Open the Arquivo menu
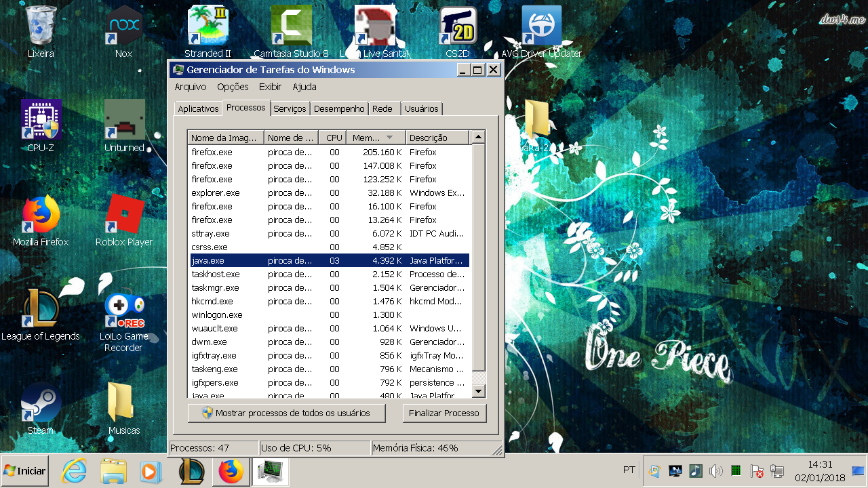This screenshot has height=488, width=868. point(191,87)
